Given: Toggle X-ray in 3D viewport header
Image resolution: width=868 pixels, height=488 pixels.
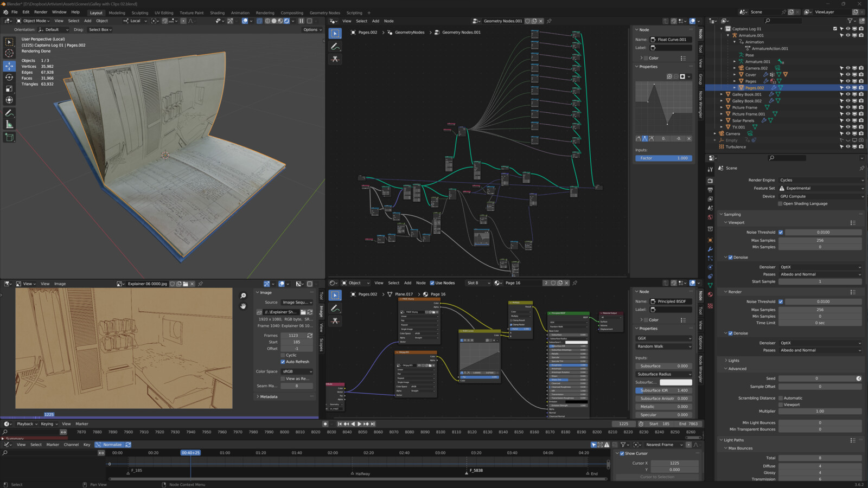Looking at the screenshot, I should tap(259, 21).
